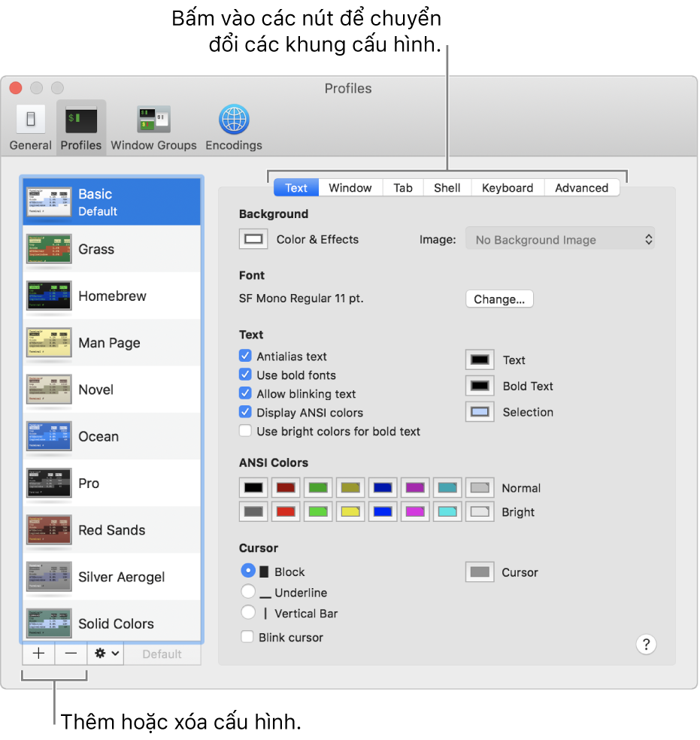Screen dimensions: 700x740
Task: Pick the Bright magenta ANSI swatch
Action: (x=415, y=511)
